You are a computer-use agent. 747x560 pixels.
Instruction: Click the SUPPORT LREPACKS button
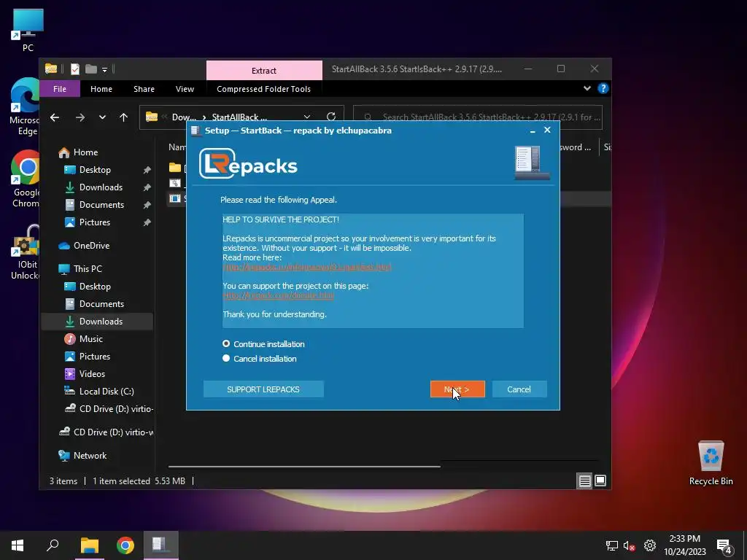263,389
